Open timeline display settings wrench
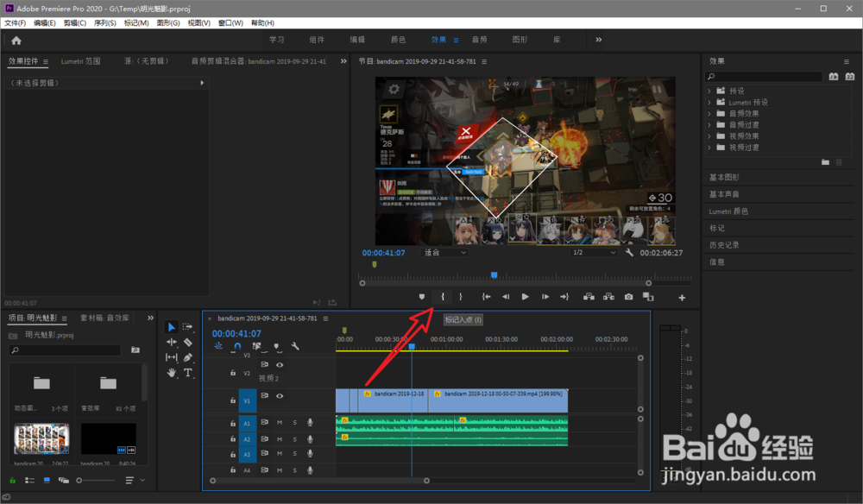863x504 pixels. click(x=295, y=347)
